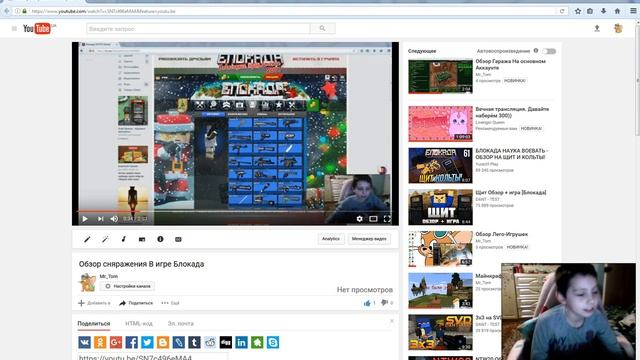
Task: Open the Добавить в playlist menu
Action: pos(94,303)
